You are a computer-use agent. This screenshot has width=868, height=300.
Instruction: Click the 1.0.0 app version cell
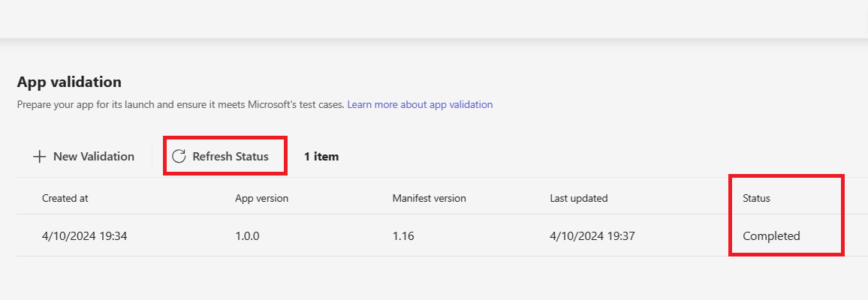click(x=249, y=235)
